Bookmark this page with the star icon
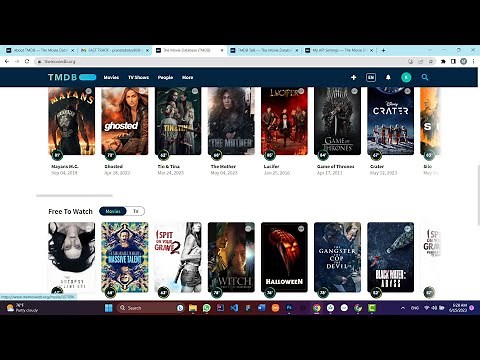 [x=431, y=61]
